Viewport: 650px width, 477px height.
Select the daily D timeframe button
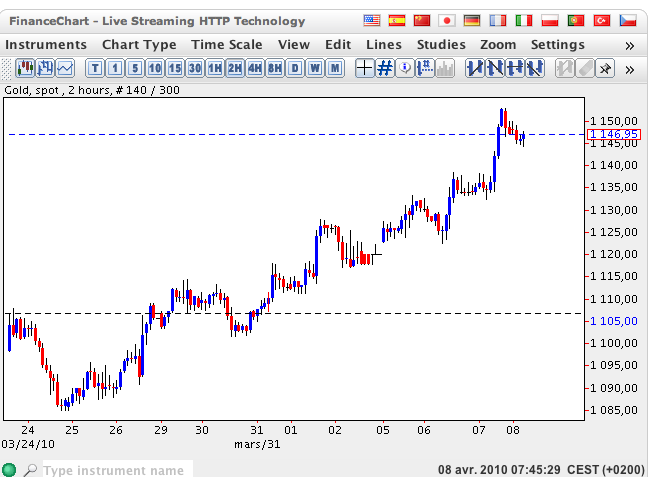pyautogui.click(x=294, y=68)
